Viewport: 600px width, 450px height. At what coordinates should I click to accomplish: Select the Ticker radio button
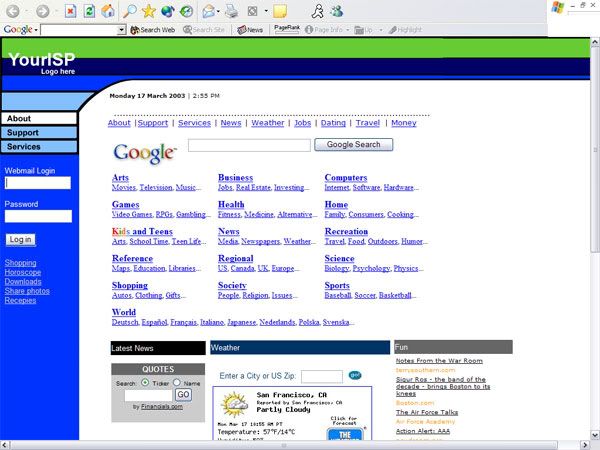pyautogui.click(x=145, y=382)
